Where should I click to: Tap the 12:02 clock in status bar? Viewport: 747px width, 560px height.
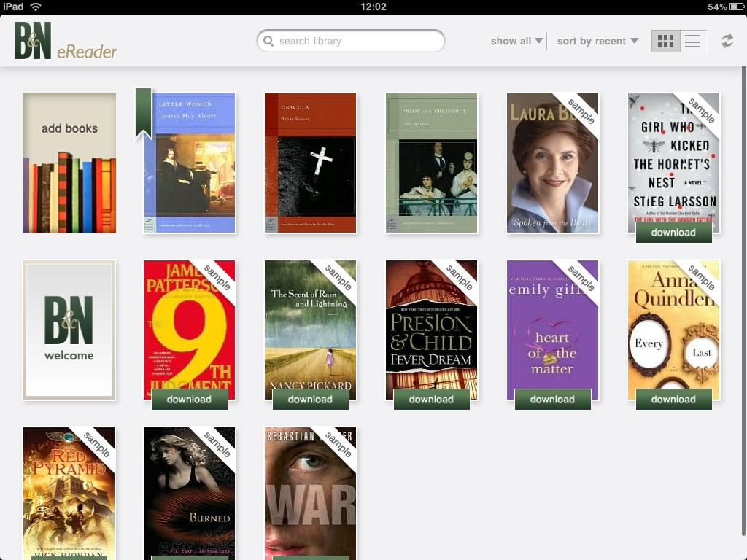pyautogui.click(x=373, y=7)
